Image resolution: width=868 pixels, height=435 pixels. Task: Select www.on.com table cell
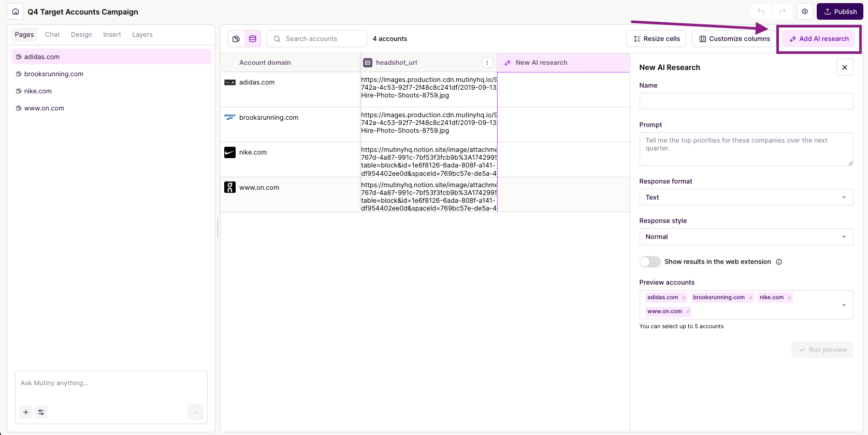point(290,194)
